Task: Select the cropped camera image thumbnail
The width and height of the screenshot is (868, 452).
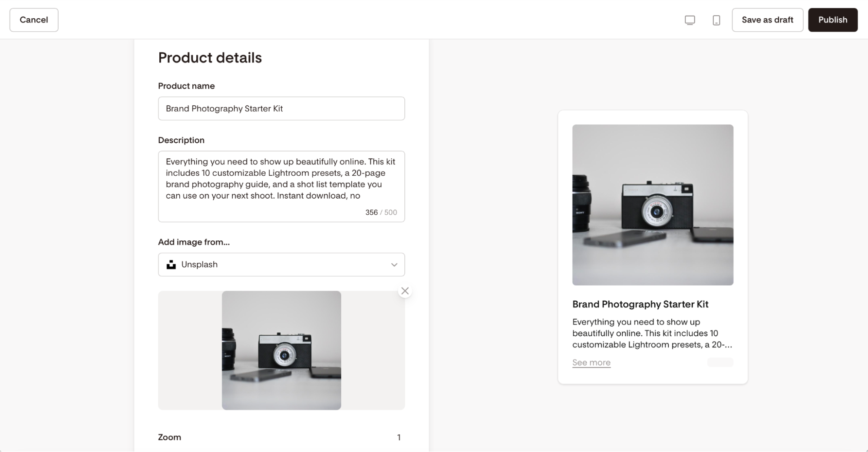Action: pyautogui.click(x=281, y=350)
